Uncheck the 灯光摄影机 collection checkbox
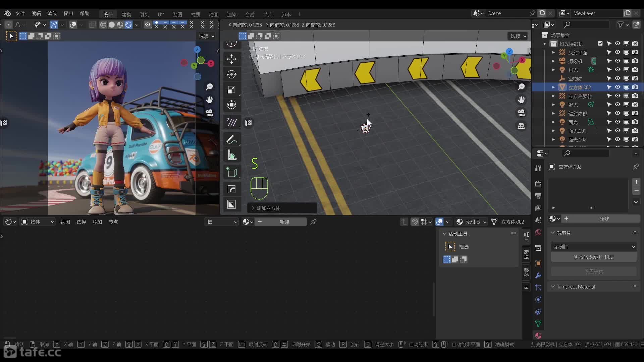644x362 pixels. [600, 44]
